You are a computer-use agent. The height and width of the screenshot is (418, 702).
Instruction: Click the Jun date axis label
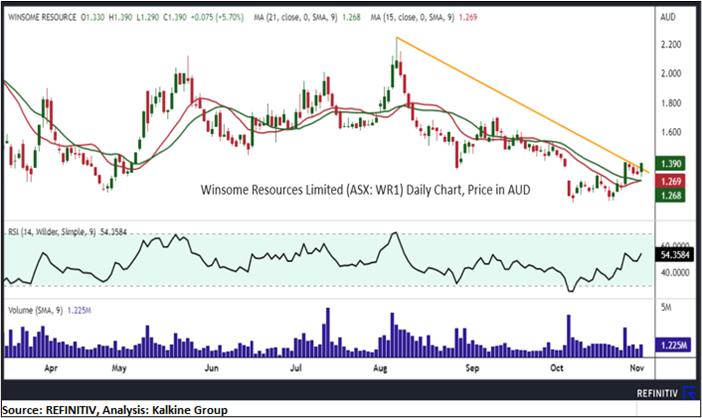click(211, 368)
